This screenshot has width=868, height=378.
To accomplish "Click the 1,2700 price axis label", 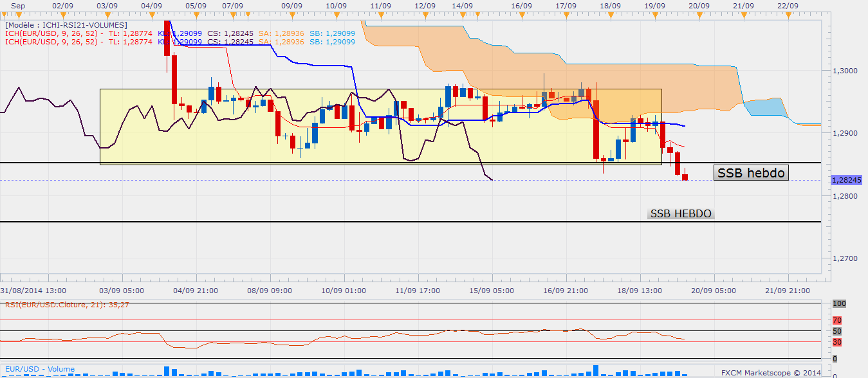I will (844, 259).
